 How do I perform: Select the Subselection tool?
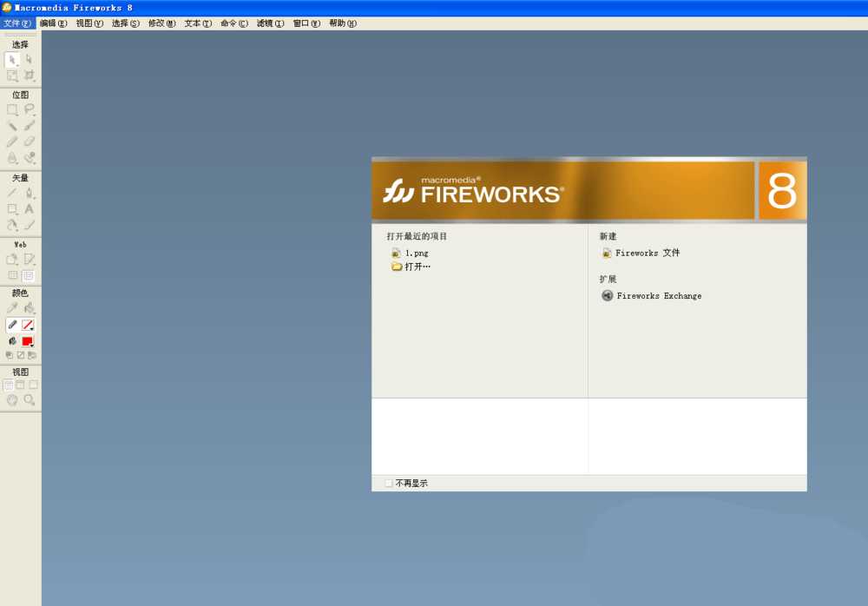[x=29, y=61]
